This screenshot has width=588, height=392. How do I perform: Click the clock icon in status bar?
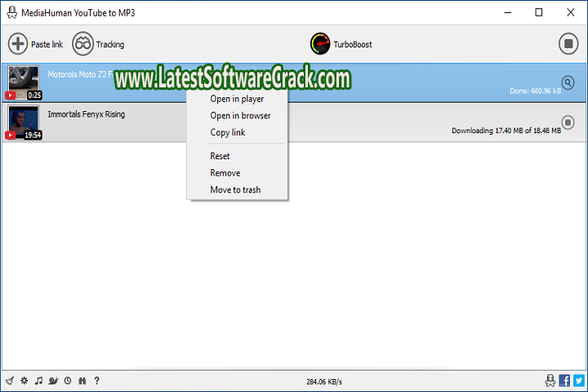click(x=68, y=381)
